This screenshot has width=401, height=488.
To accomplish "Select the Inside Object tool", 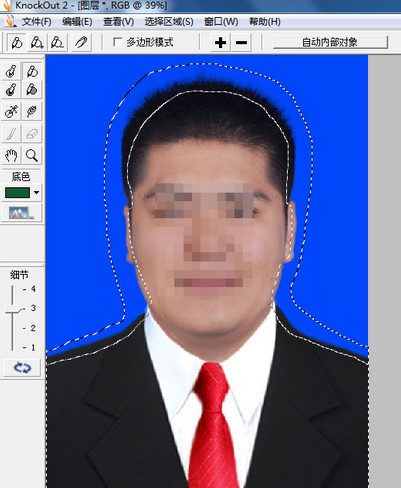I will [11, 71].
